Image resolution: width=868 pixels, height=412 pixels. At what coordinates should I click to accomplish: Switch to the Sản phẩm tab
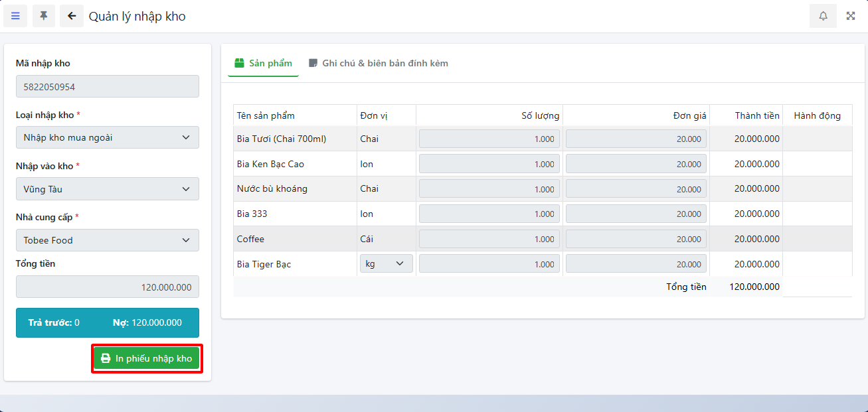(264, 63)
